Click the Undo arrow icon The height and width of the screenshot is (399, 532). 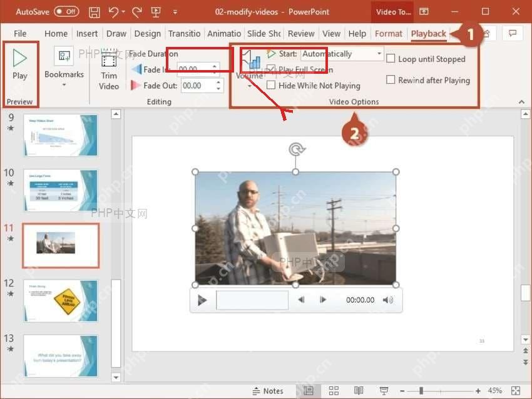pyautogui.click(x=114, y=13)
